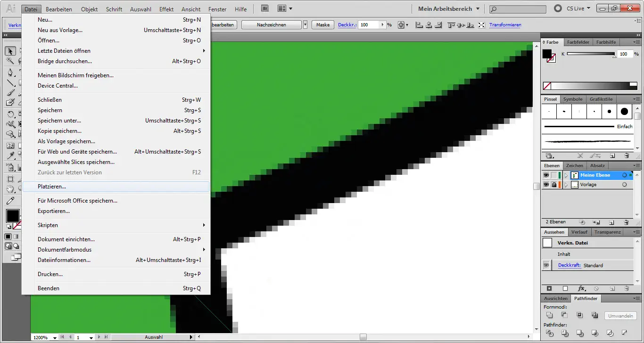
Task: Select the Zauberstab (Magic Wand) tool
Action: click(9, 60)
